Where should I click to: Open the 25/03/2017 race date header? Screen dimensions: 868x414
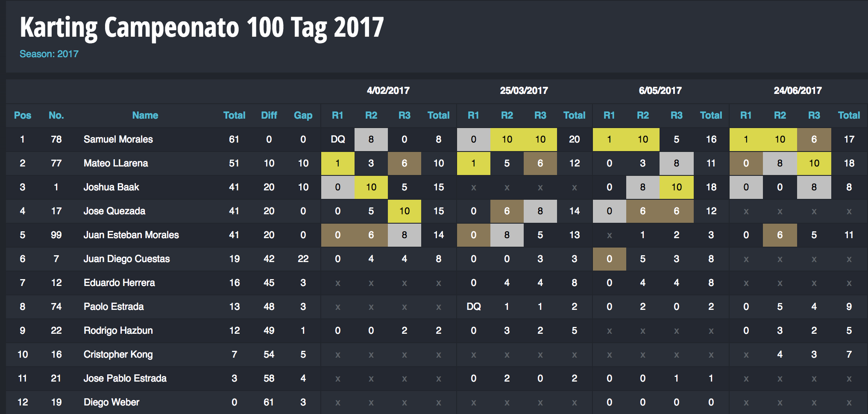(x=524, y=90)
